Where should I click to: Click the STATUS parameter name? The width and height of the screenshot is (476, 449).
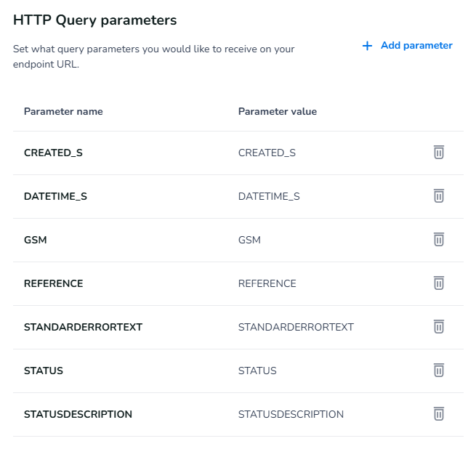pyautogui.click(x=44, y=371)
